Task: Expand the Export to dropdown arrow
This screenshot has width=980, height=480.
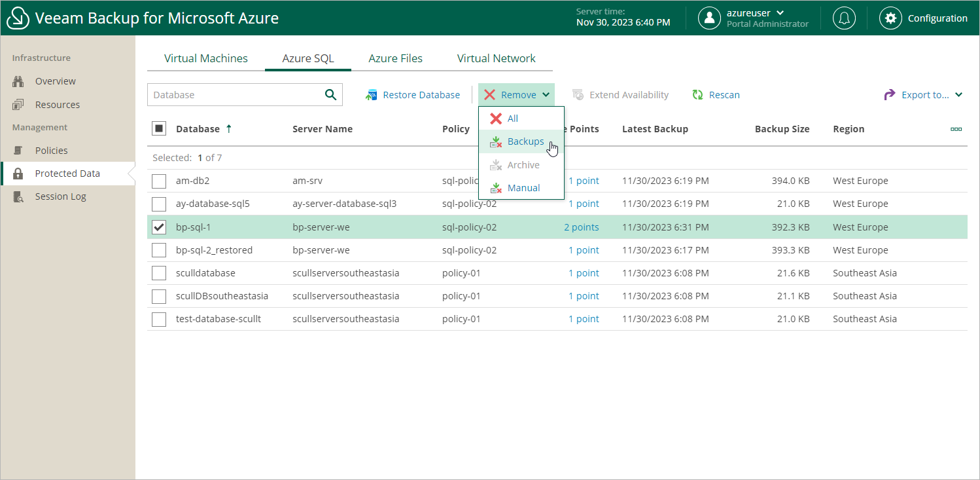Action: pyautogui.click(x=958, y=95)
